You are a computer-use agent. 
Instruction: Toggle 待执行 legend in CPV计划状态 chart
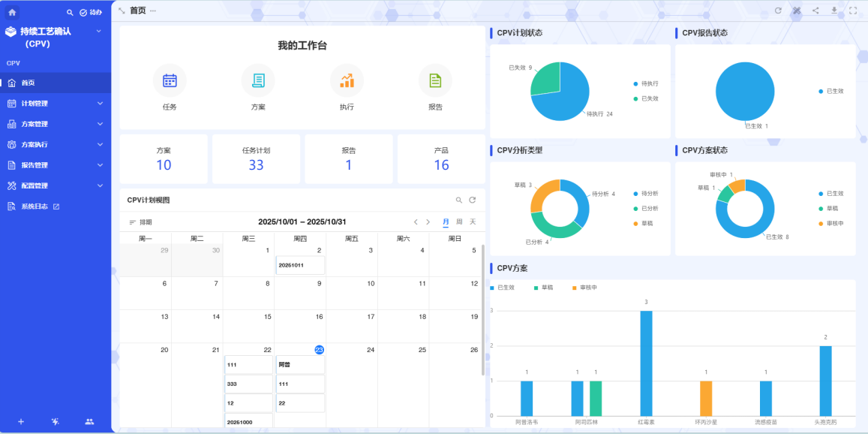click(645, 83)
